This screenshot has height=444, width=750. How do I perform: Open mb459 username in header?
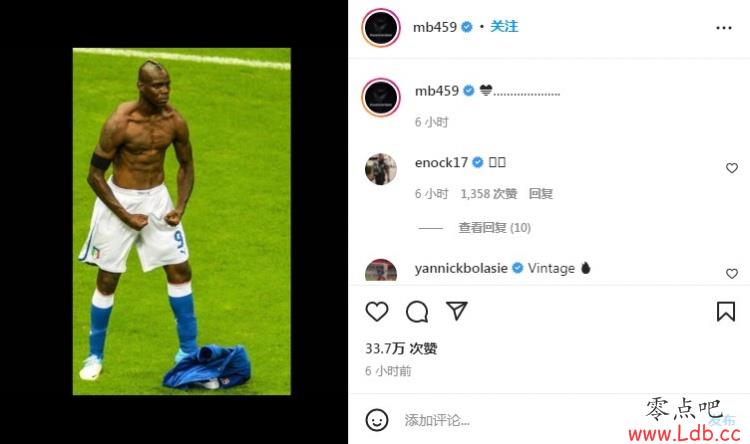click(435, 27)
